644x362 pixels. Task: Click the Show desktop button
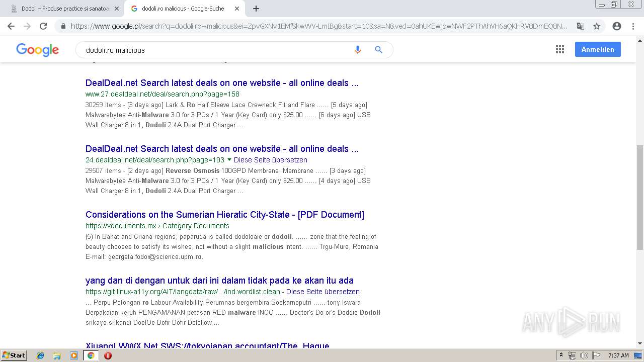(x=638, y=355)
